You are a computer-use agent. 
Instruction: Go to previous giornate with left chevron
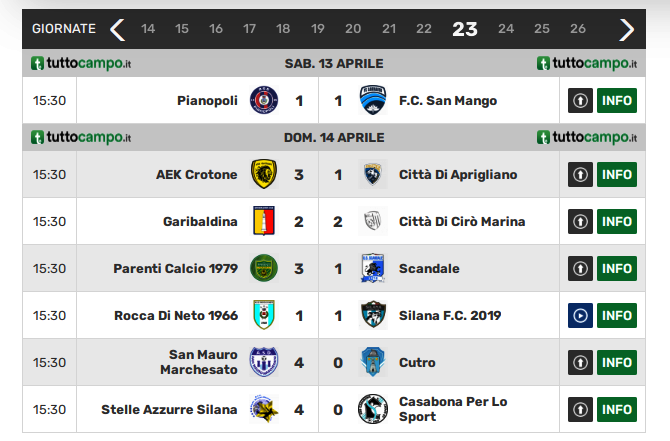[x=118, y=29]
